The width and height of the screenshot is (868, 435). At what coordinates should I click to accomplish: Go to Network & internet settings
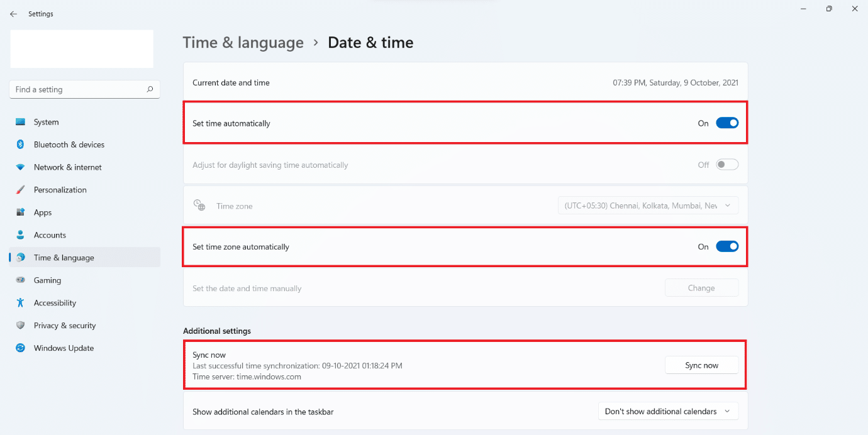(x=85, y=167)
